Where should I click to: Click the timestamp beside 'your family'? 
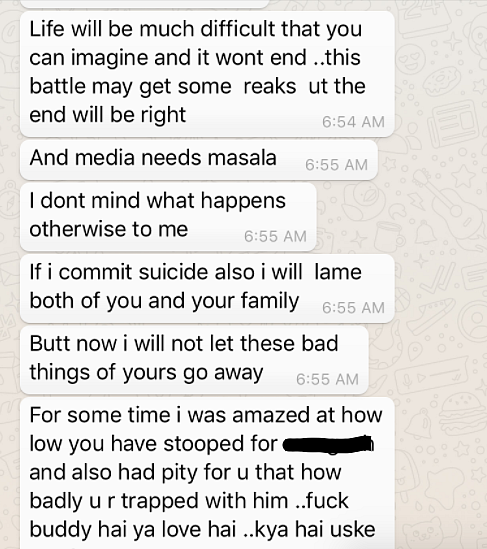(x=353, y=308)
